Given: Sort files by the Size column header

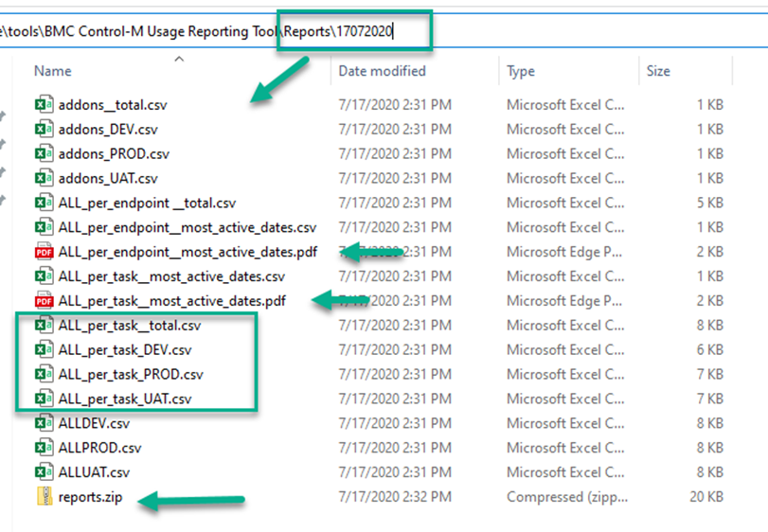Looking at the screenshot, I should [x=658, y=71].
